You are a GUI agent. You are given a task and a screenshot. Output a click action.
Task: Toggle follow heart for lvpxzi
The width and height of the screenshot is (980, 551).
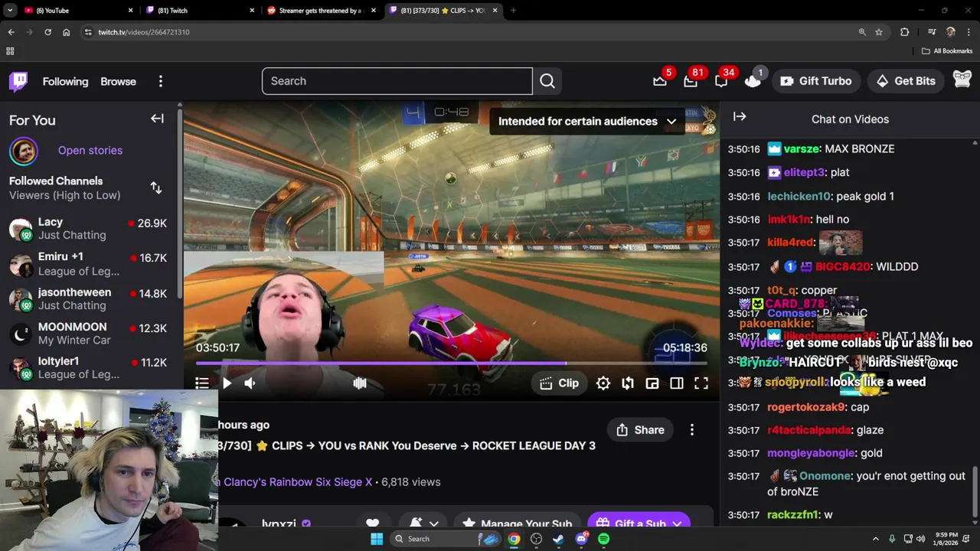372,523
